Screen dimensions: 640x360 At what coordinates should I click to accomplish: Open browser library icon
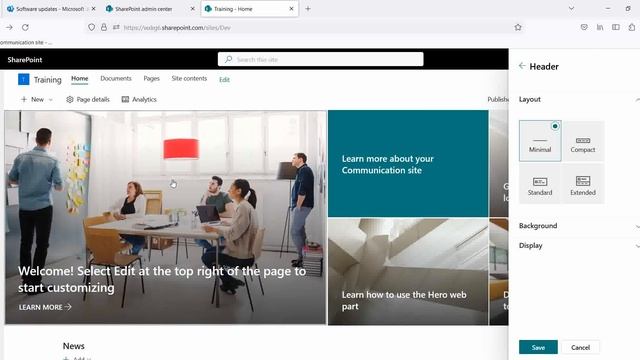pos(600,27)
